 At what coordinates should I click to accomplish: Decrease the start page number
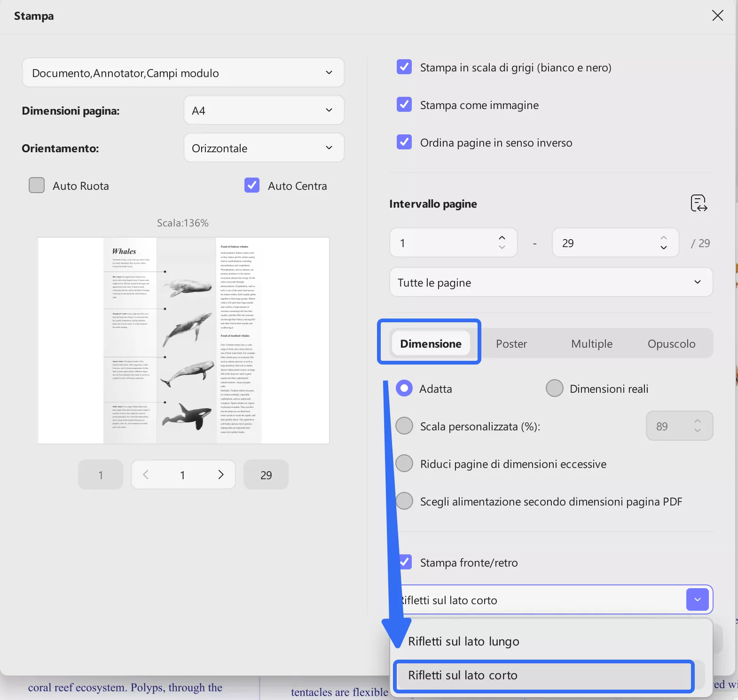click(x=502, y=248)
